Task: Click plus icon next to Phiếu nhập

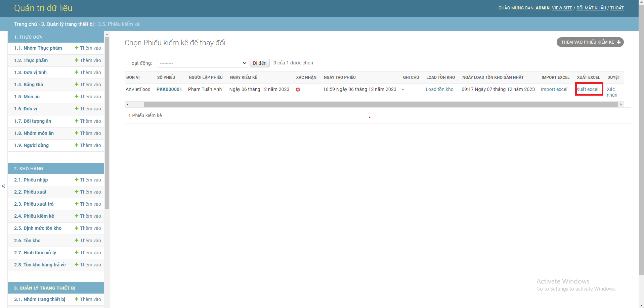Action: 77,180
